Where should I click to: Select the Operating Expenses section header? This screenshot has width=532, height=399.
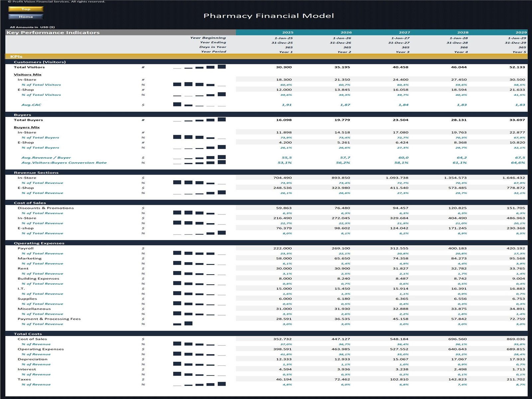point(39,243)
